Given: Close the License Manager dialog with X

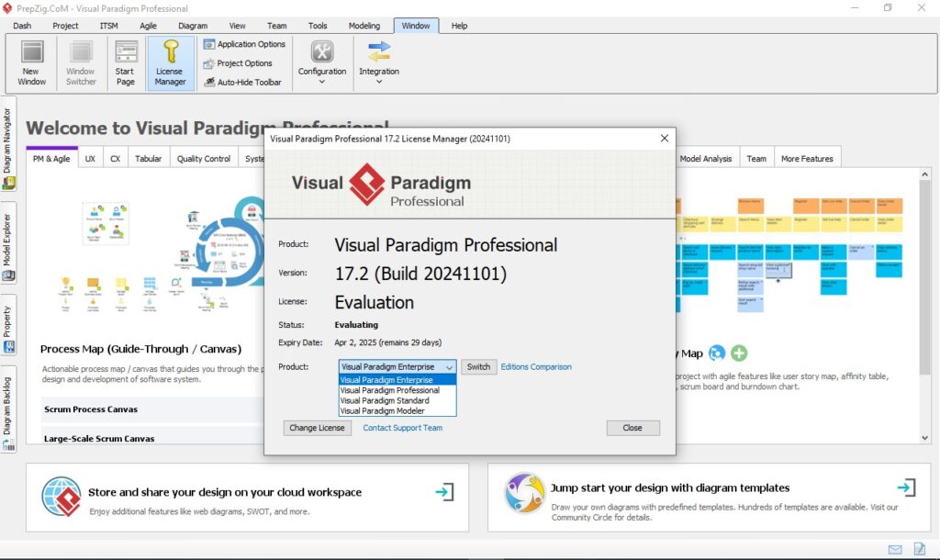Looking at the screenshot, I should [665, 139].
